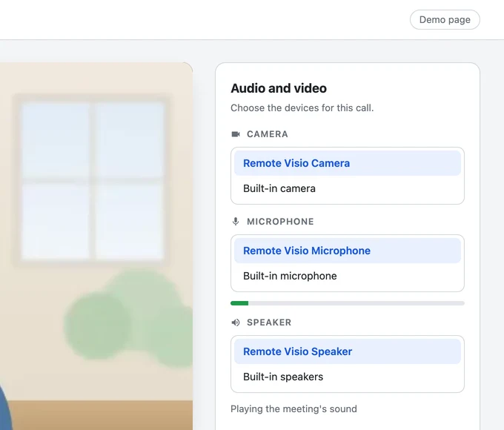Click the blurred video preview thumbnail
This screenshot has width=504, height=430.
(96, 246)
